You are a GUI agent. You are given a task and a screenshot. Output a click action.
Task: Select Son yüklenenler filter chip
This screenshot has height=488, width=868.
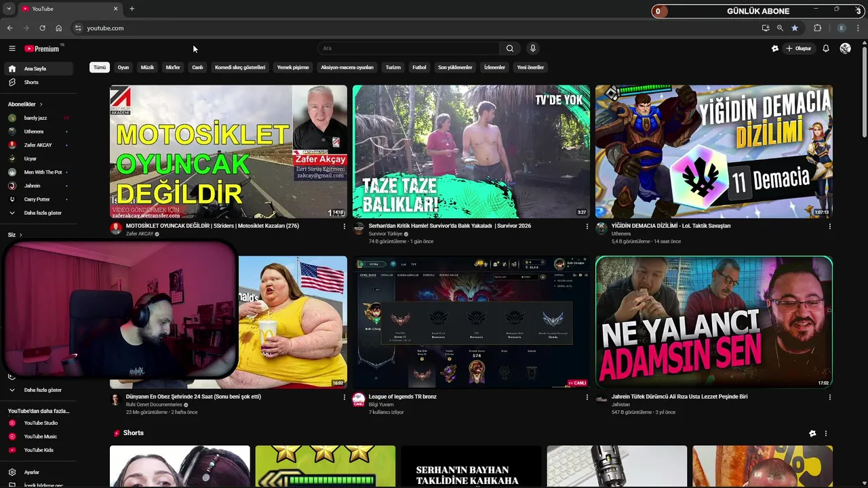pos(455,67)
